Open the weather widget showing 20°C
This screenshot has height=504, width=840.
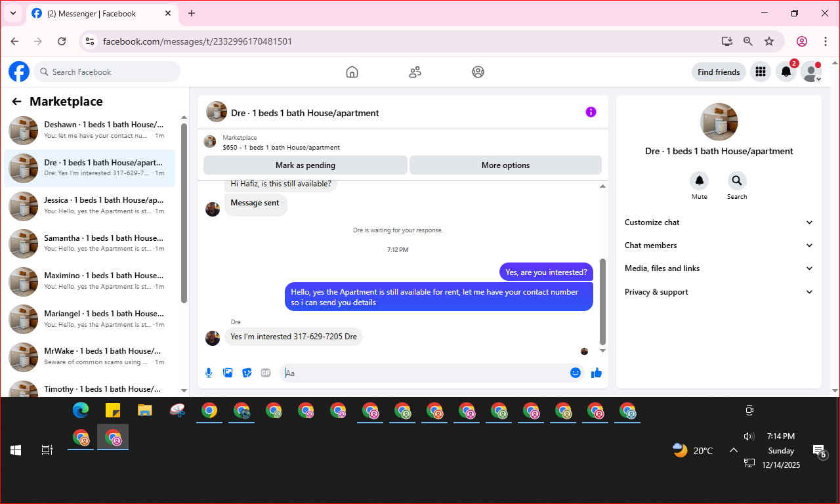tap(693, 450)
